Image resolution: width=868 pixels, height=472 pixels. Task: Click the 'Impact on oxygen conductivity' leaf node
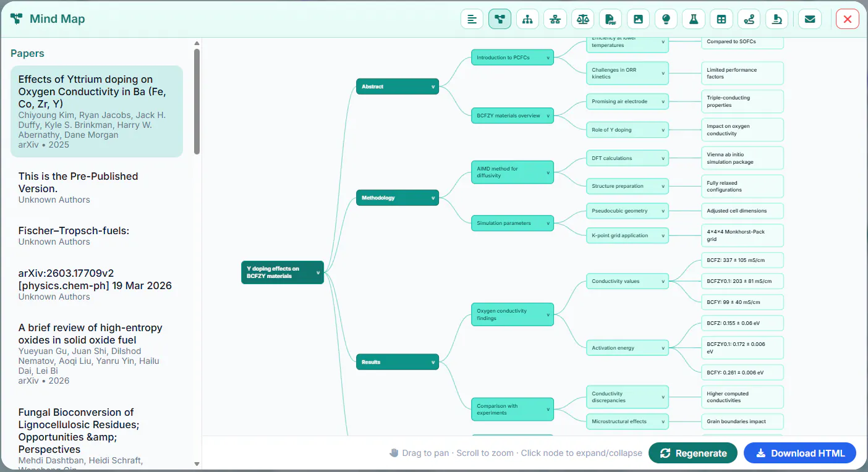click(742, 130)
